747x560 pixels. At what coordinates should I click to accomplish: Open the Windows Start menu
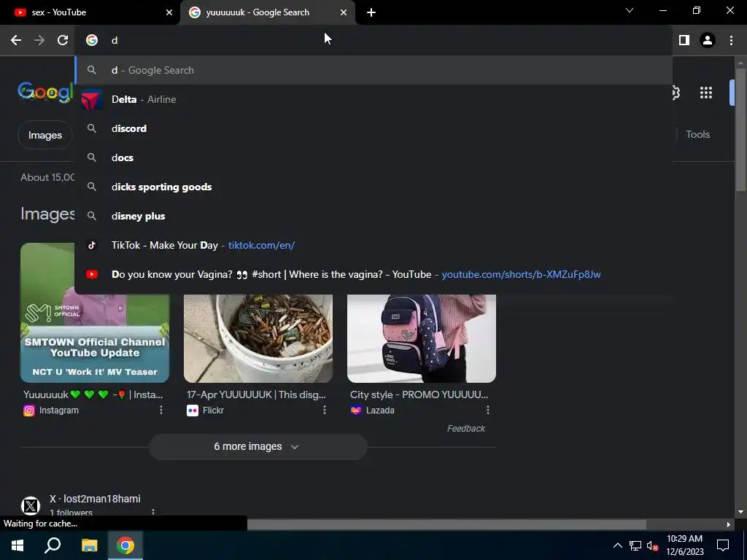click(x=18, y=545)
